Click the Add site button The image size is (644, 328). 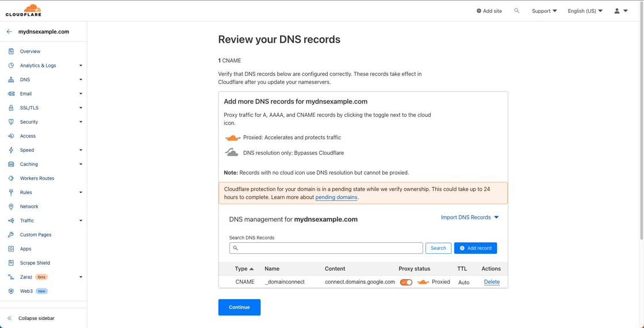pos(489,11)
